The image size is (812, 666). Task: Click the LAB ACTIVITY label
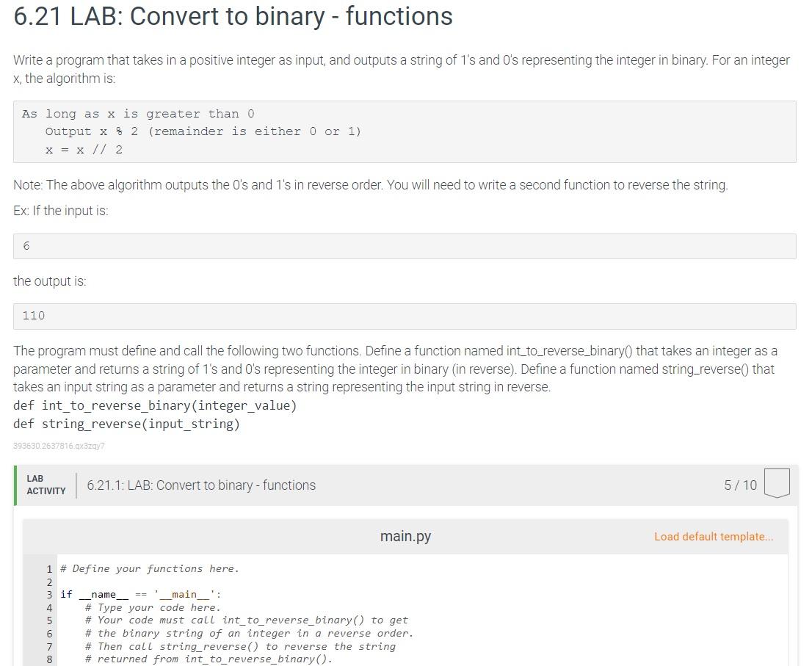[x=44, y=485]
